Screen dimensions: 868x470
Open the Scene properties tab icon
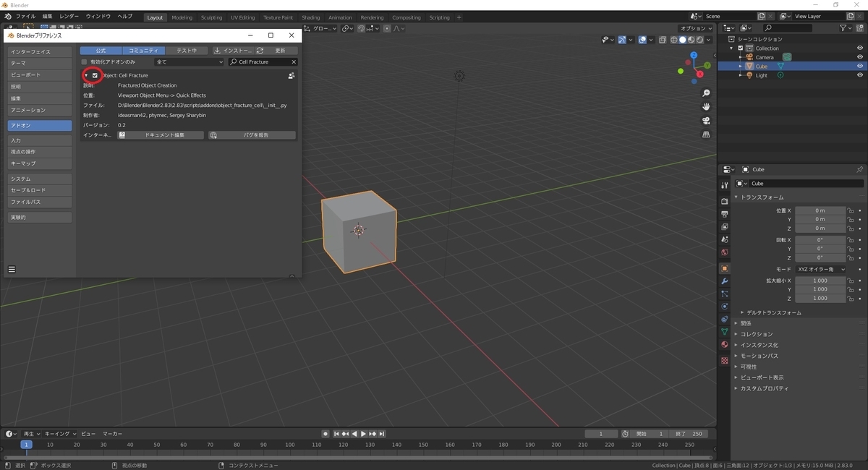(x=724, y=239)
